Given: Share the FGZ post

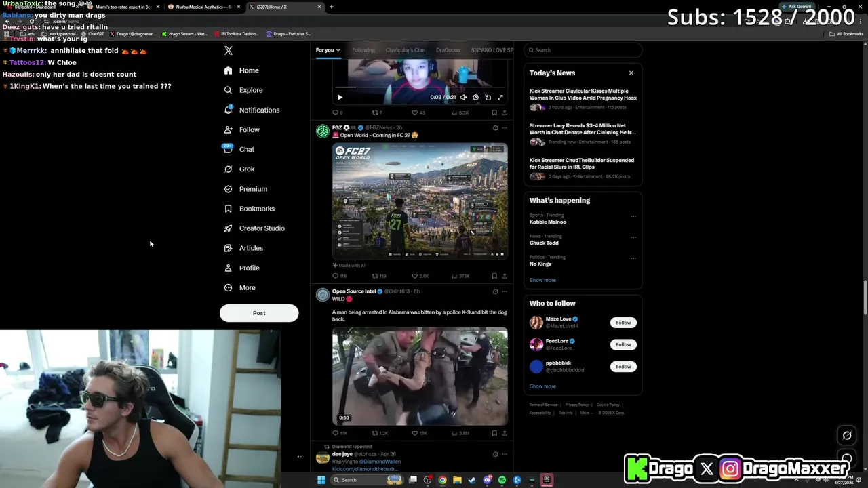Looking at the screenshot, I should coord(504,276).
